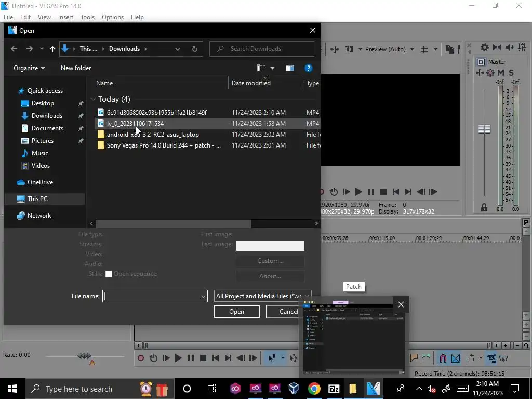
Task: Open mixing console icon in the top-right corner of mixer
Action: (x=522, y=47)
